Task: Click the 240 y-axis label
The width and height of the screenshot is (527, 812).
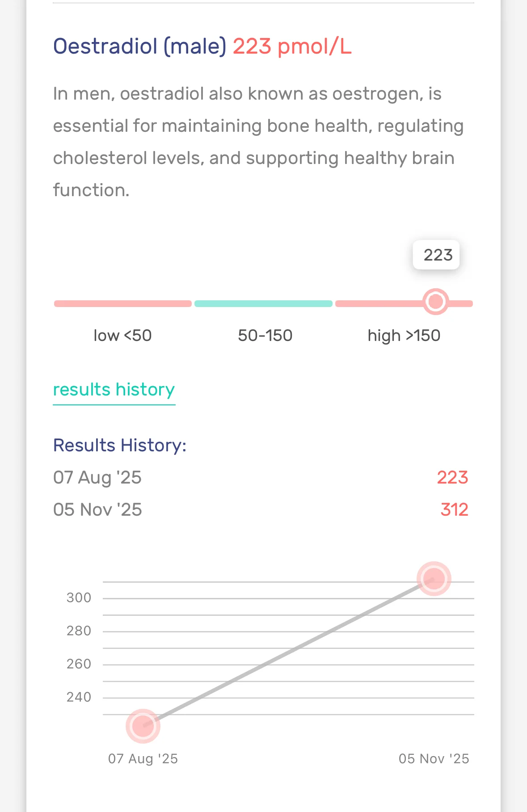Action: coord(79,697)
